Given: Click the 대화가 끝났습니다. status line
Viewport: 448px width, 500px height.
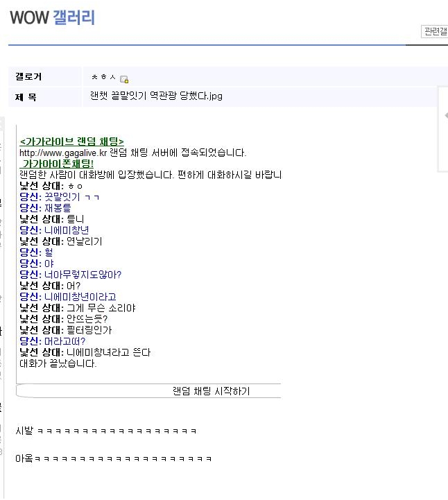Looking at the screenshot, I should click(58, 363).
